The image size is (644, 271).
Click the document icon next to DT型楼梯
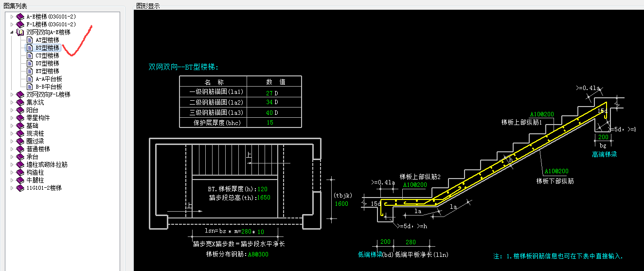click(x=30, y=63)
